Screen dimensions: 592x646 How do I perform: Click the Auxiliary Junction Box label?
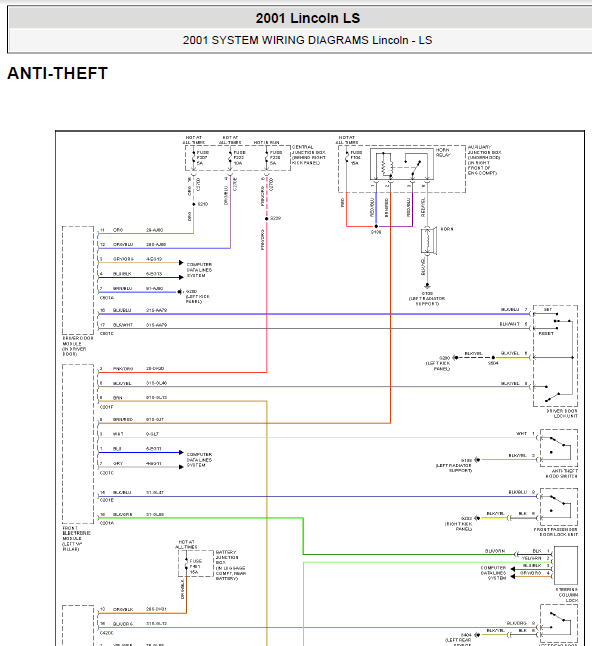[484, 160]
